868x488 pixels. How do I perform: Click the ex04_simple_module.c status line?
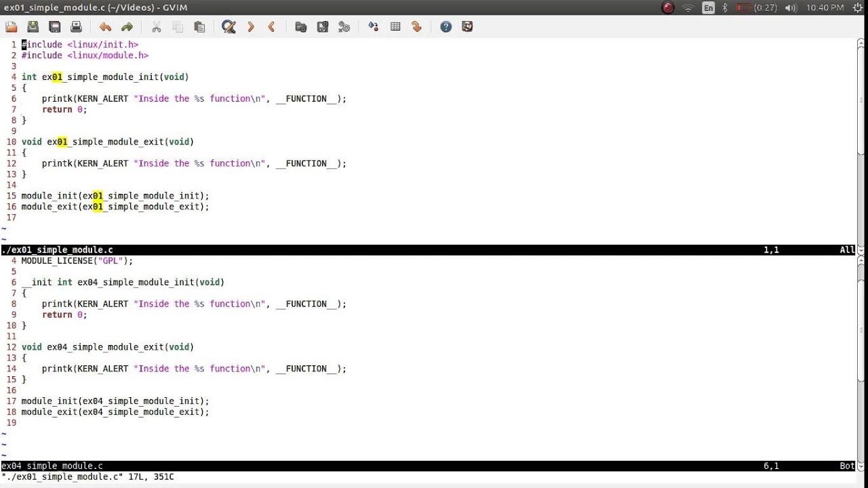(428, 466)
